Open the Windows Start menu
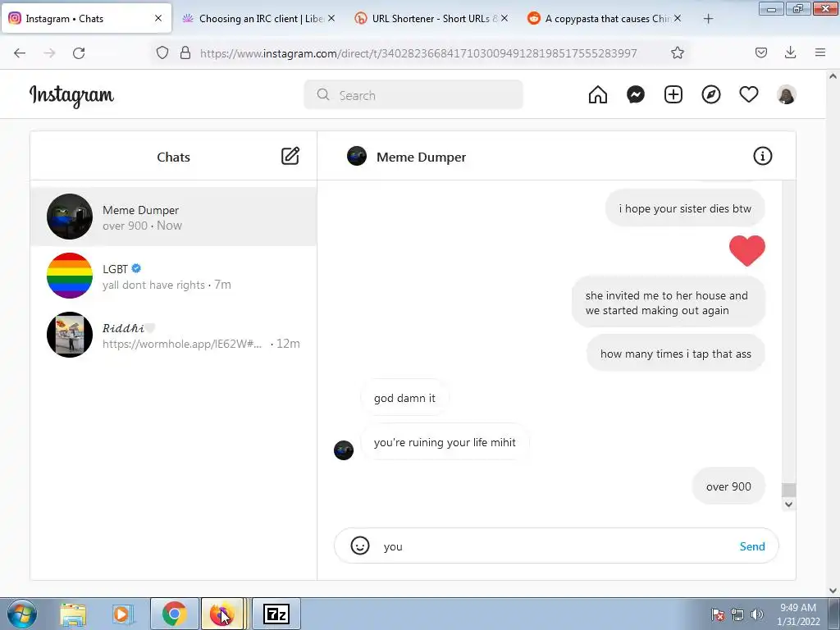This screenshot has height=630, width=840. coord(21,614)
